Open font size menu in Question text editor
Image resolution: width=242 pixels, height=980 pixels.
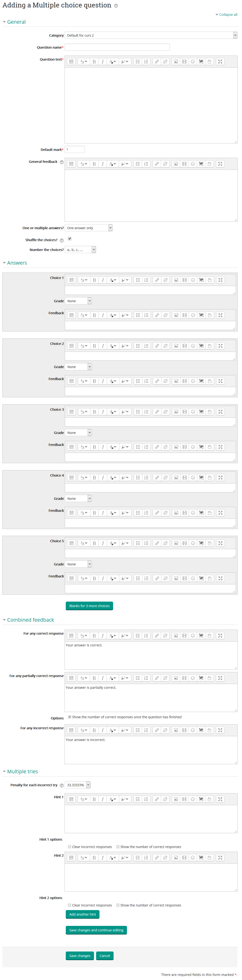(x=84, y=62)
